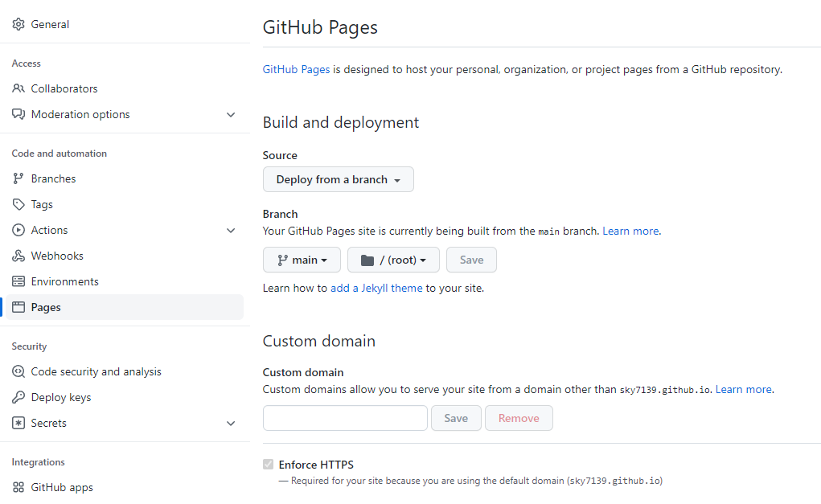Open the Deploy from a branch dropdown
821x504 pixels.
pos(339,179)
